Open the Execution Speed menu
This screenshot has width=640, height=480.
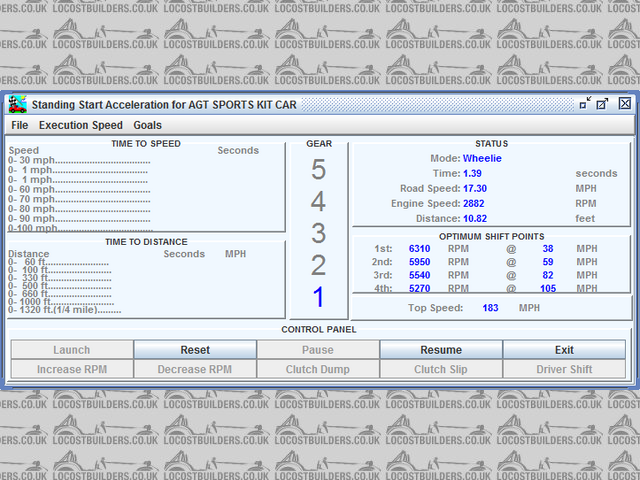(81, 125)
